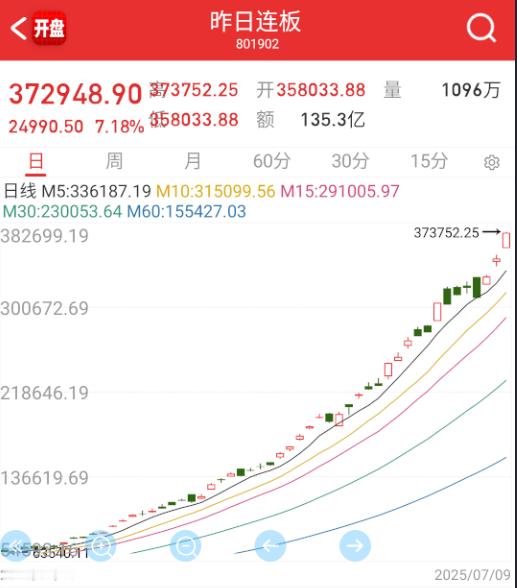Tap the turnover value 135.3亿
The width and height of the screenshot is (517, 588).
tap(333, 120)
